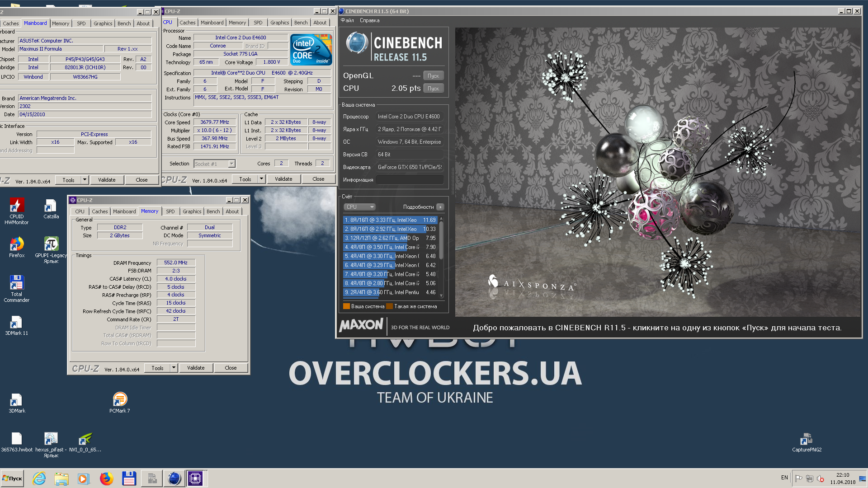Viewport: 868px width, 488px height.
Task: Click the Maximus II Formula model field
Action: point(60,49)
